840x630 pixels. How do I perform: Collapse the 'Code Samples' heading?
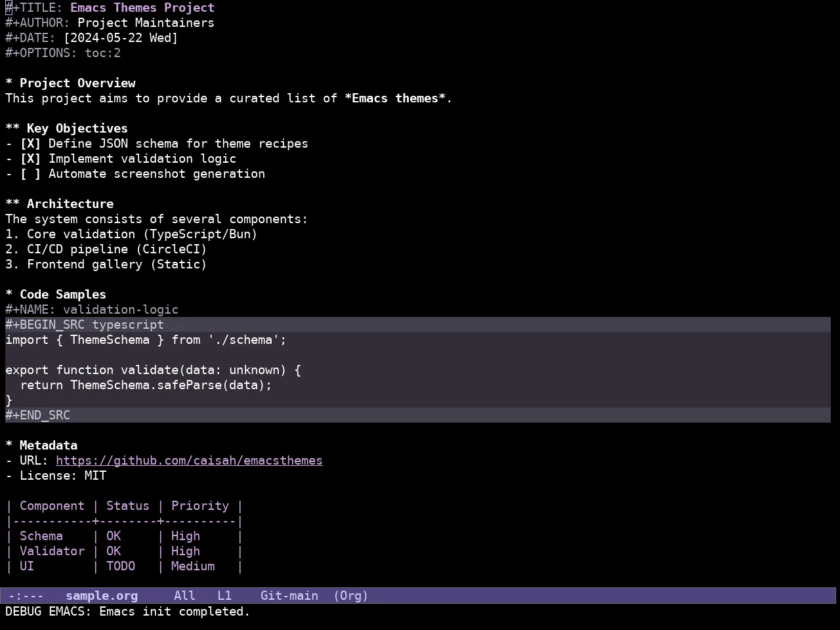56,295
